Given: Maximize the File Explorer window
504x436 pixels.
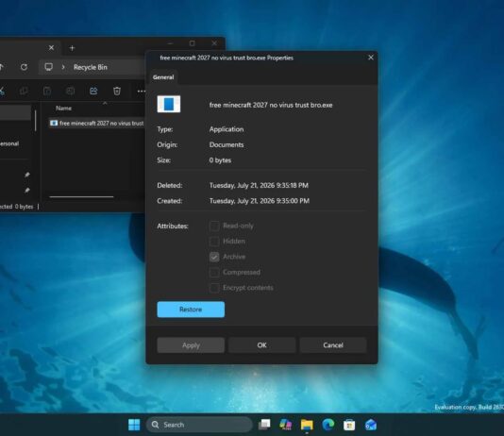Looking at the screenshot, I should coord(193,43).
